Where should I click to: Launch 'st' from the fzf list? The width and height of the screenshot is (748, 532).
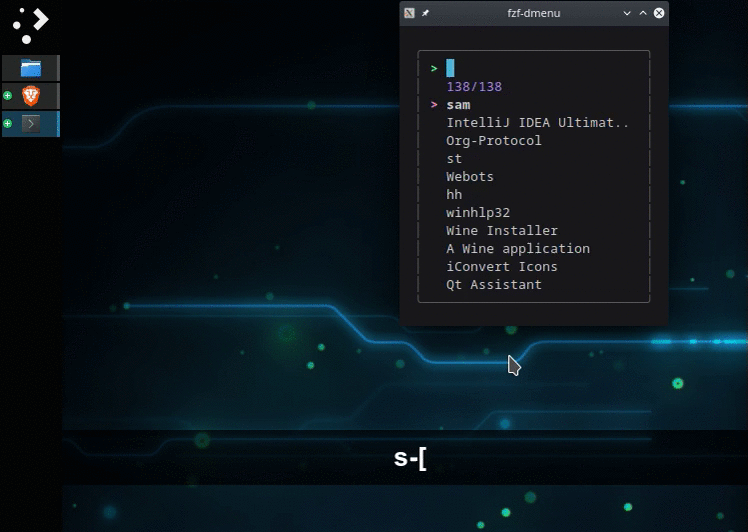coord(454,159)
